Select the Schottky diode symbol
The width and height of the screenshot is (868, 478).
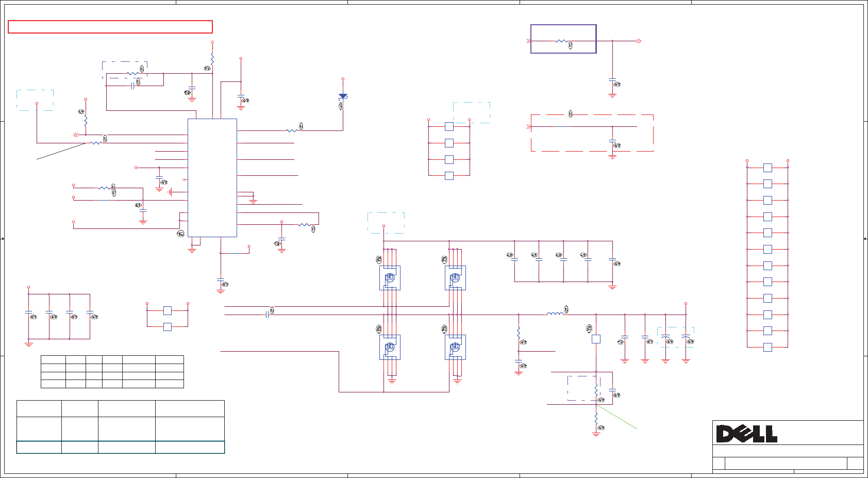point(343,96)
